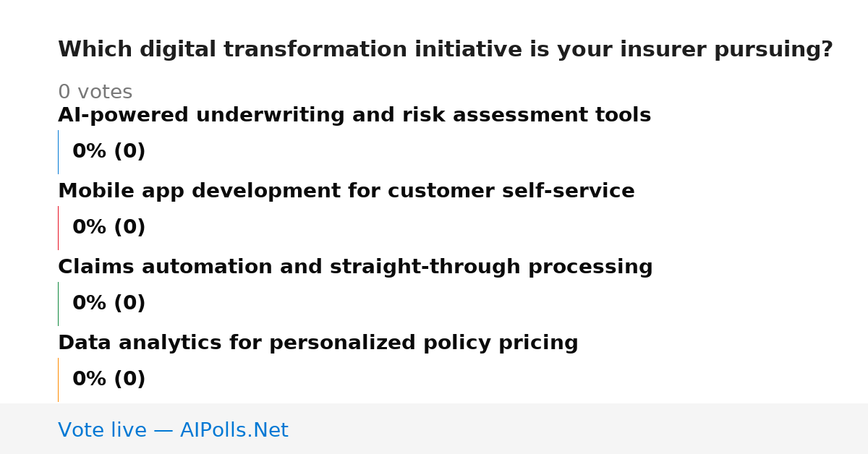Choose Mobile app development for customer self-service
The height and width of the screenshot is (454, 868).
[x=346, y=192]
